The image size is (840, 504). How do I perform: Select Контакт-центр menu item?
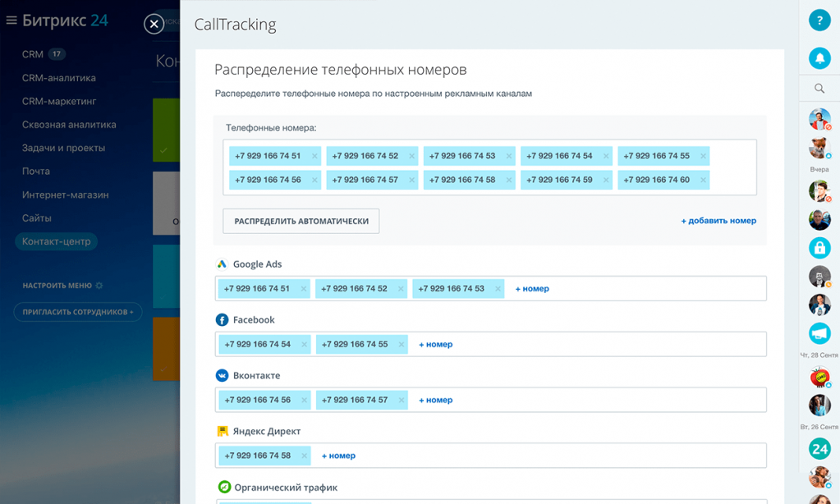[x=57, y=241]
